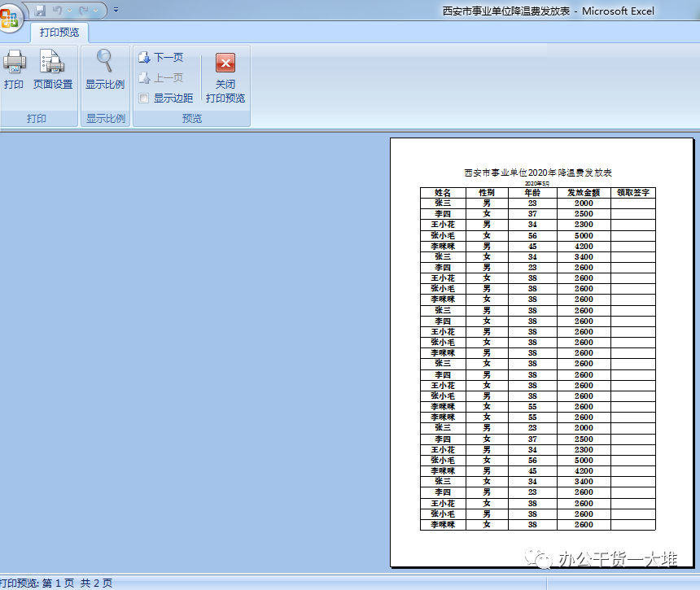
Task: Open the Undo history dropdown arrow
Action: (x=70, y=11)
